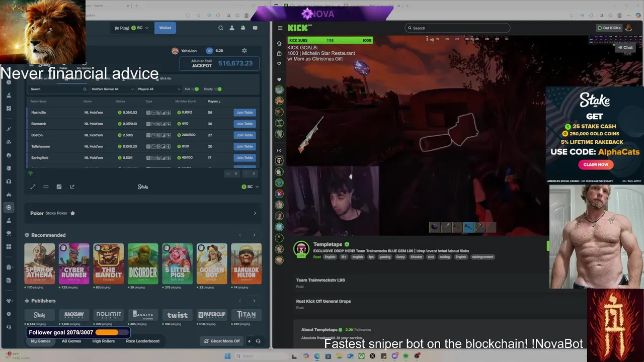Open the live stats chart icon

[59, 187]
